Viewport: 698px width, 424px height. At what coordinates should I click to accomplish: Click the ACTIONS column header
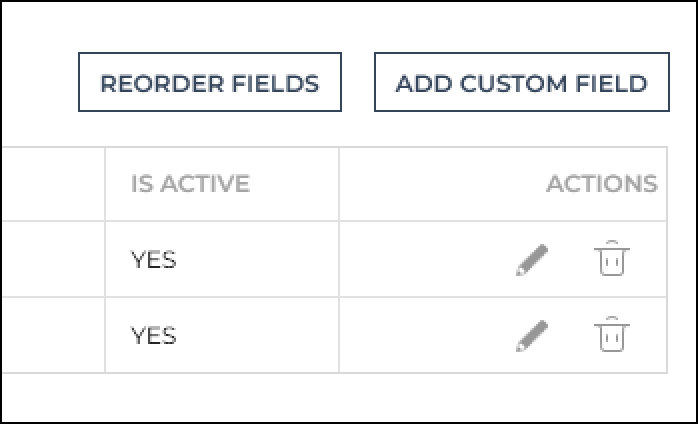click(602, 183)
